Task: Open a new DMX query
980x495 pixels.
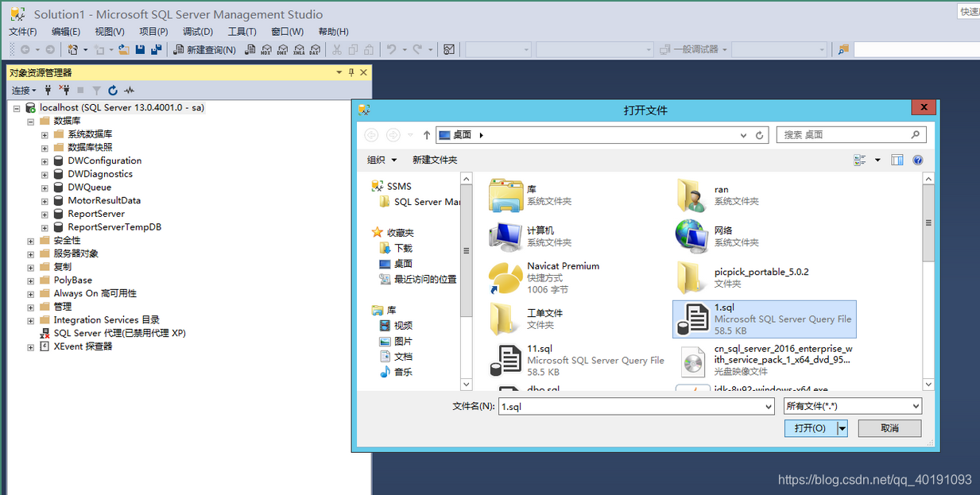Action: pyautogui.click(x=282, y=49)
